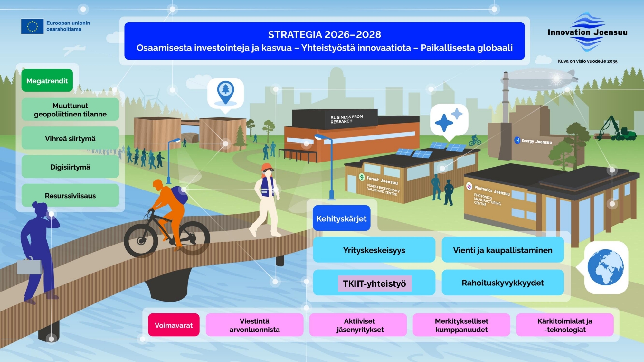Select the Yrityskeskeisyys box

pos(374,250)
